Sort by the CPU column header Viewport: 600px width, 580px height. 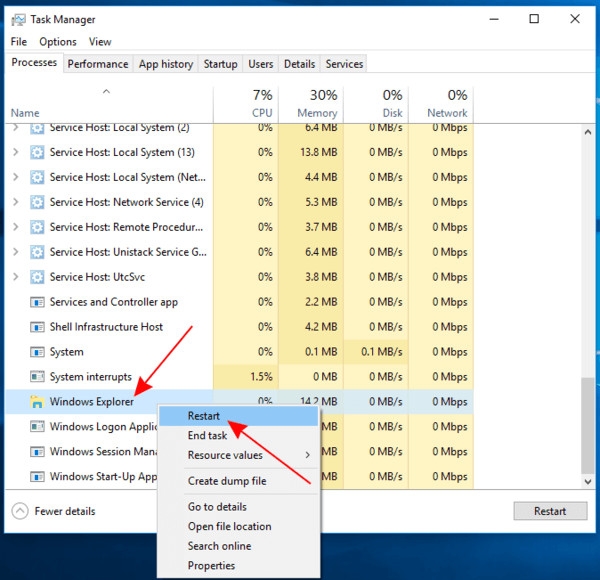click(246, 104)
